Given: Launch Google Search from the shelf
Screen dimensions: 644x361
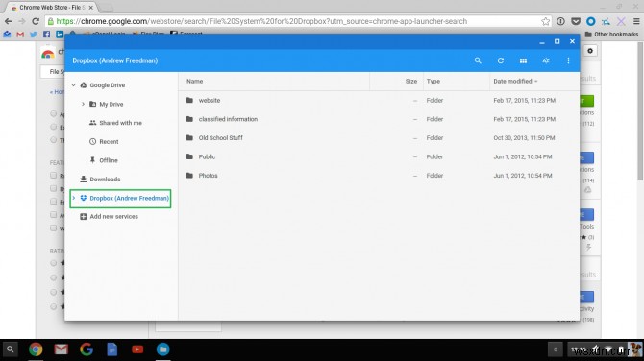Looking at the screenshot, I should coord(87,349).
